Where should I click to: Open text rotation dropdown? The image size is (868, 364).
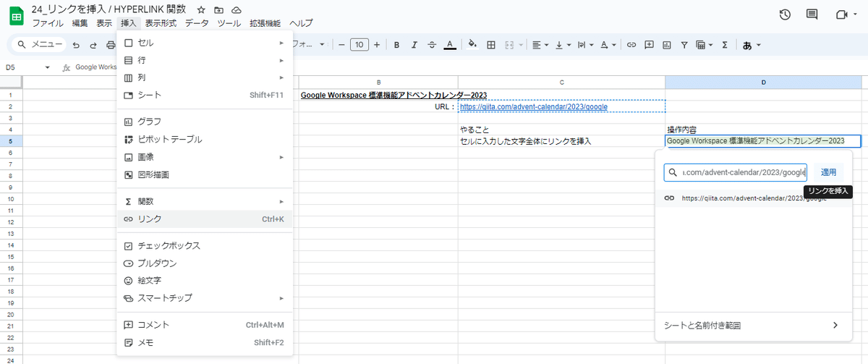click(x=608, y=45)
